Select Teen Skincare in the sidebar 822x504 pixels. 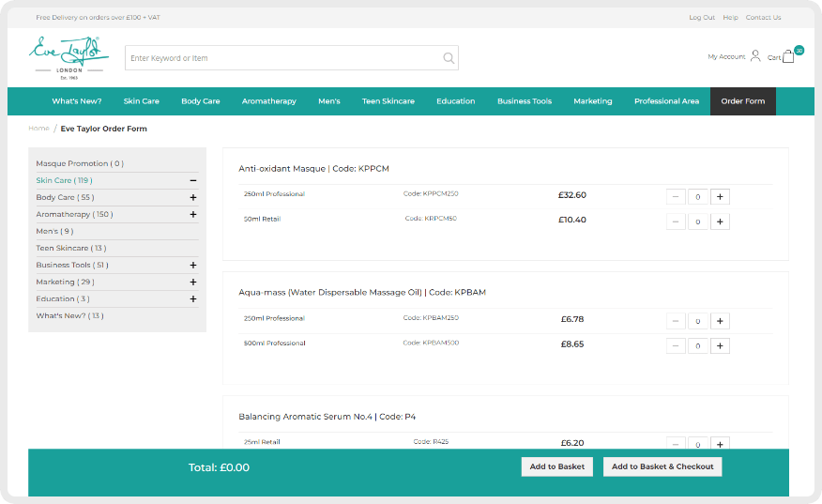(x=70, y=249)
